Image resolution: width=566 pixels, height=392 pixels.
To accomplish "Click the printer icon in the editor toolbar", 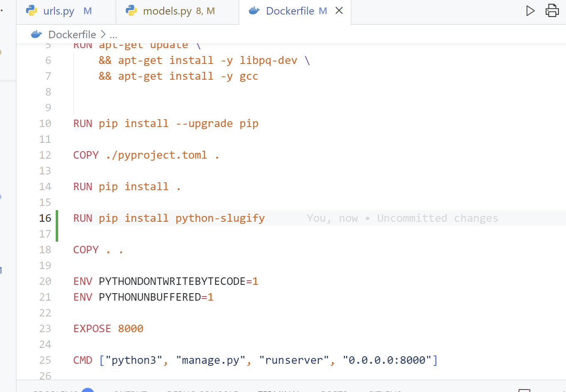I will 552,11.
